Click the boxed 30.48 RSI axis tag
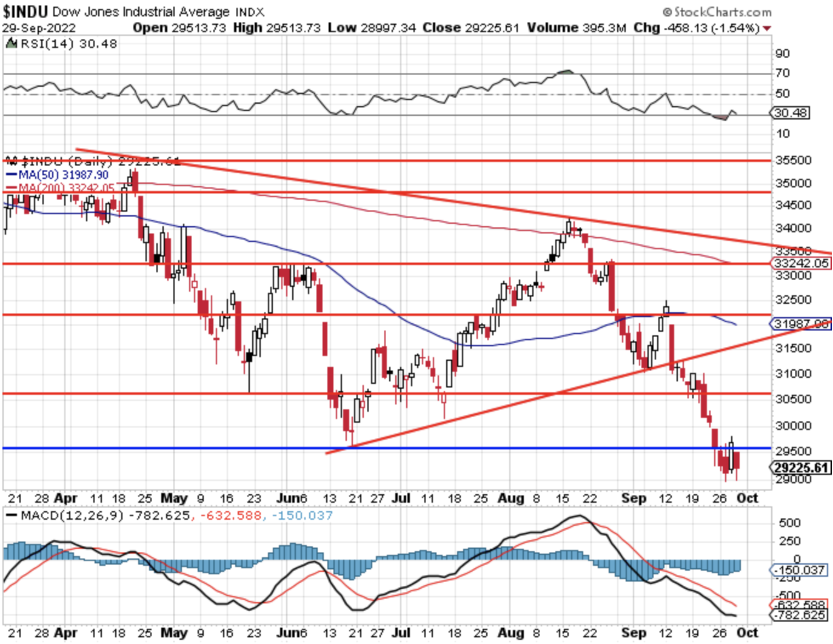The height and width of the screenshot is (644, 833). pos(792,113)
